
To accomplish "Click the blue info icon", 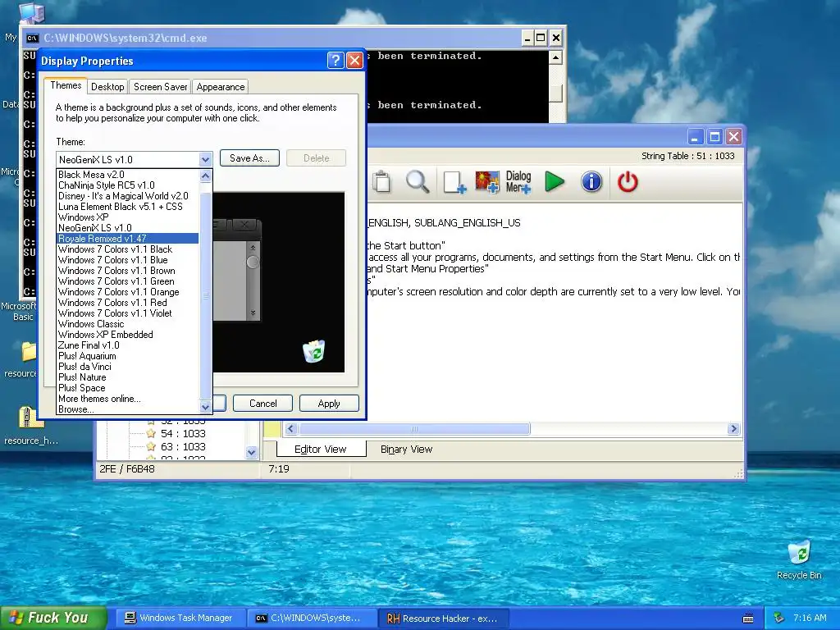I will click(591, 181).
